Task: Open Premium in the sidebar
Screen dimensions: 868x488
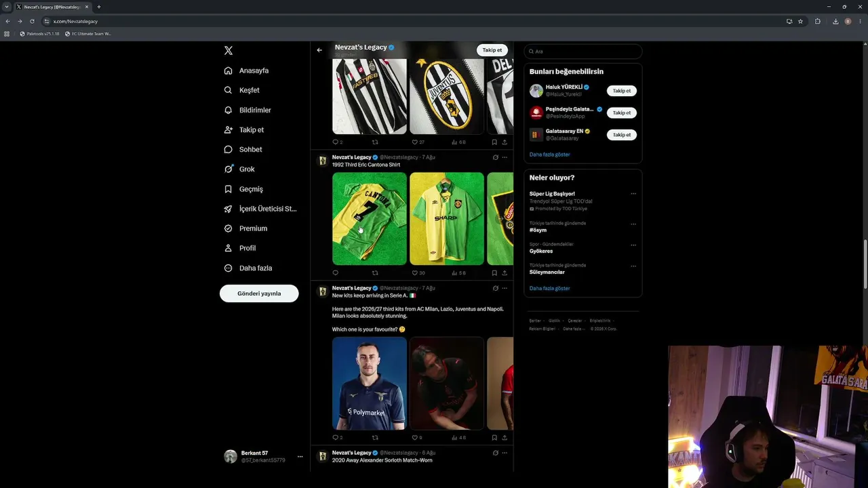Action: click(x=245, y=228)
